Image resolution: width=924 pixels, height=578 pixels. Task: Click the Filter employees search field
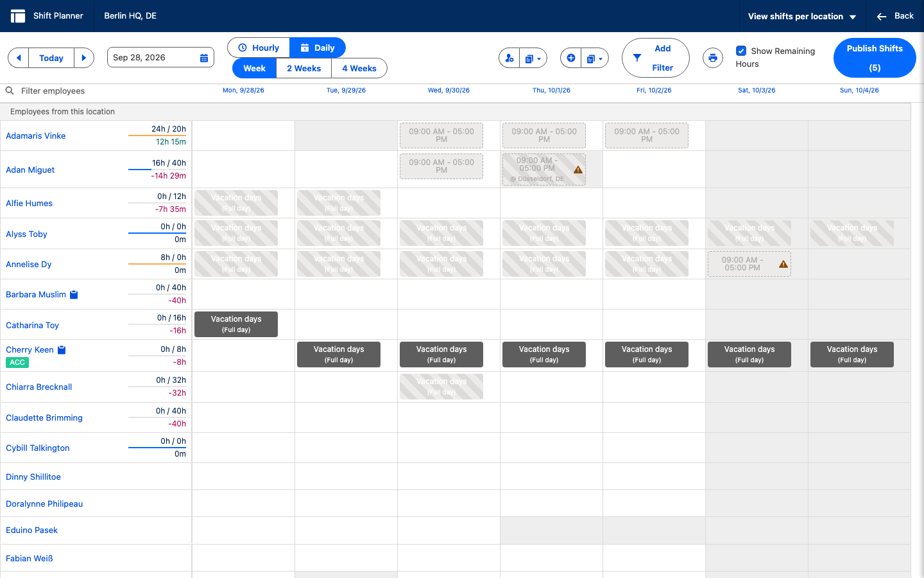click(x=103, y=91)
